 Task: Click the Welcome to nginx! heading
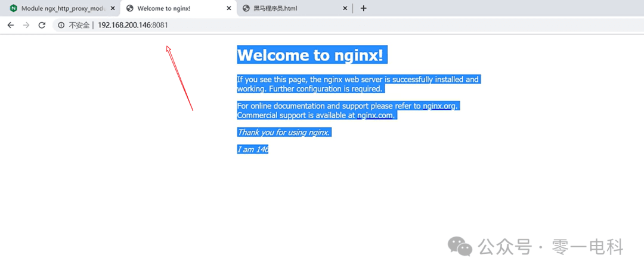pyautogui.click(x=312, y=55)
